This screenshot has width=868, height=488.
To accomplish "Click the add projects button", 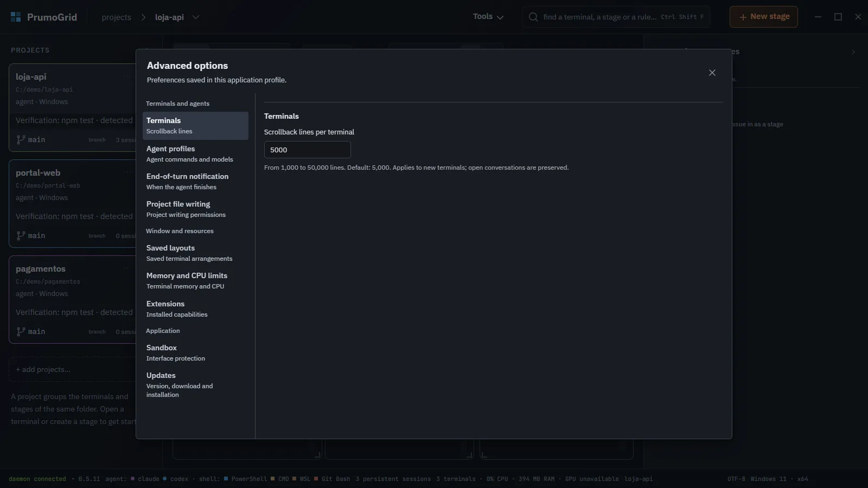I will pos(72,369).
